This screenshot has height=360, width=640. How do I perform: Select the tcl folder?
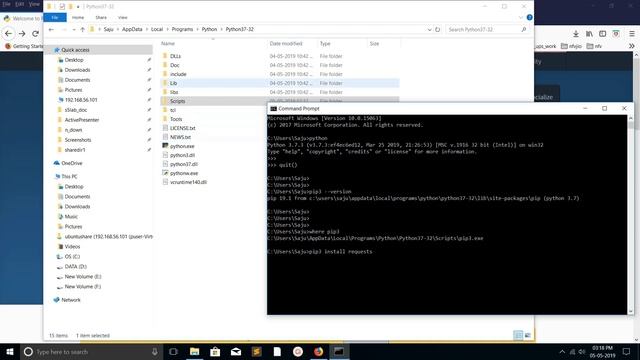click(x=173, y=110)
